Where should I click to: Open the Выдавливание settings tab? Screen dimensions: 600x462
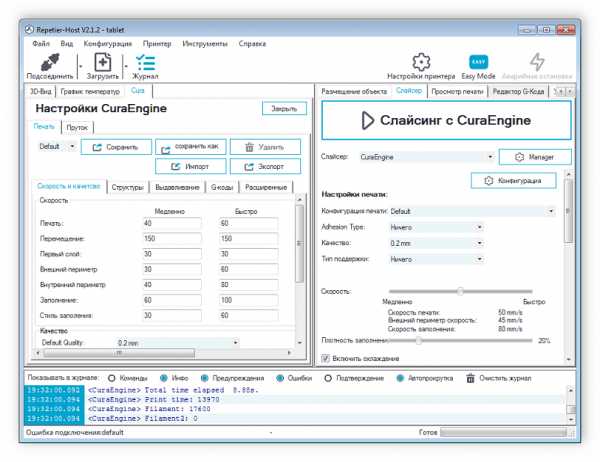tap(177, 187)
